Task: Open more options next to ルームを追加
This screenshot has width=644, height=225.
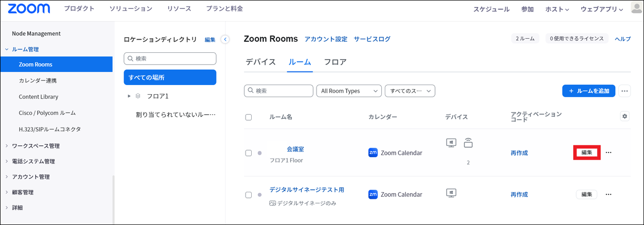Action: pyautogui.click(x=625, y=91)
